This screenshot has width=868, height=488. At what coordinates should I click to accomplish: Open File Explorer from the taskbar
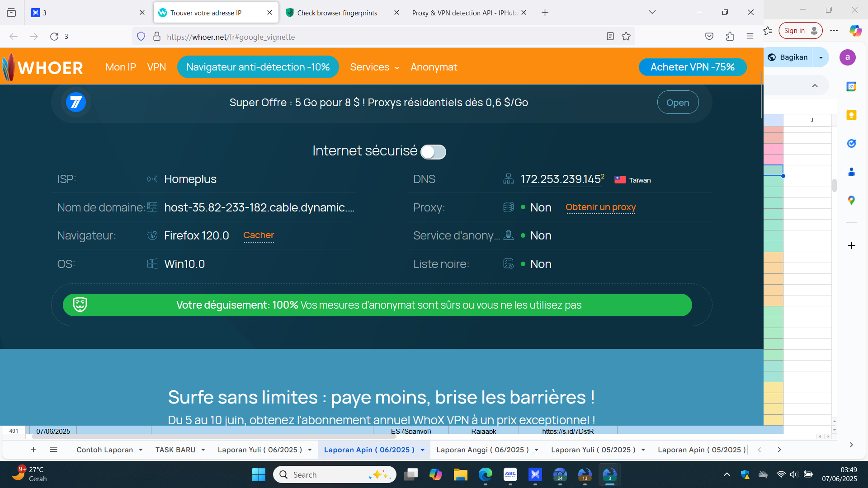[461, 475]
